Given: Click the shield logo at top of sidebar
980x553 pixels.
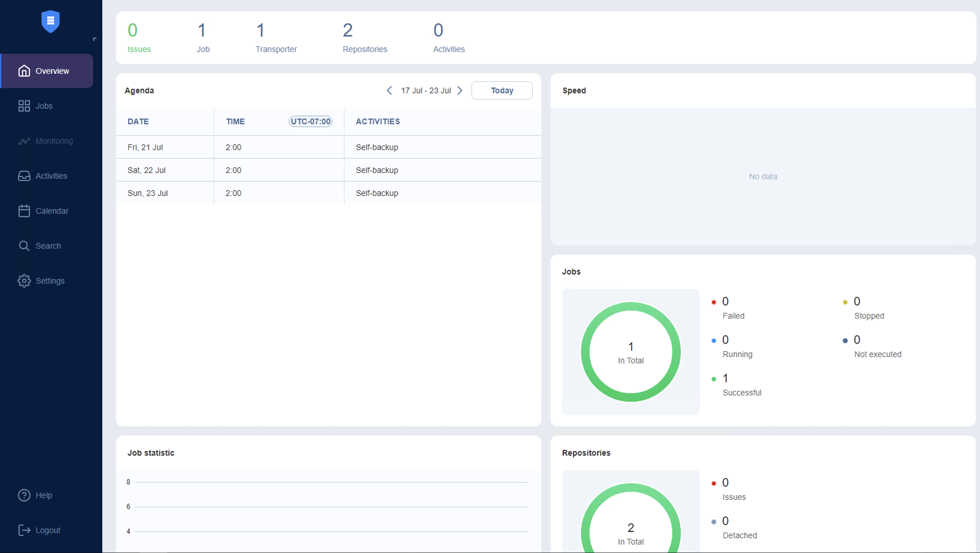Looking at the screenshot, I should coord(50,21).
